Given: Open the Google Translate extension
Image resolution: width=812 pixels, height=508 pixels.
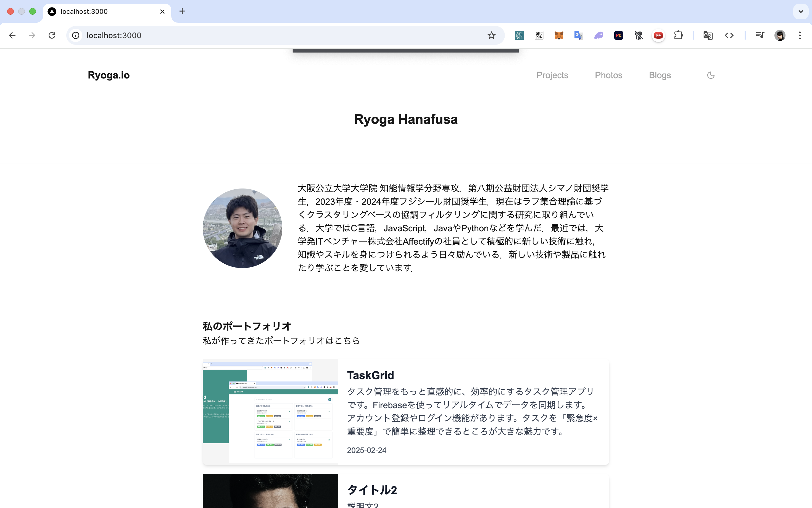Looking at the screenshot, I should coord(578,35).
